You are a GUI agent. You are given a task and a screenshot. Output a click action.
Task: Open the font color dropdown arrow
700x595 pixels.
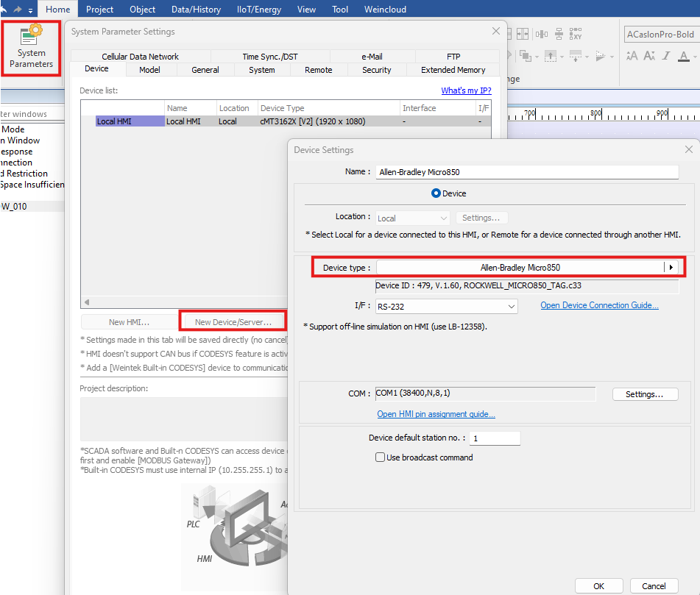click(x=696, y=57)
